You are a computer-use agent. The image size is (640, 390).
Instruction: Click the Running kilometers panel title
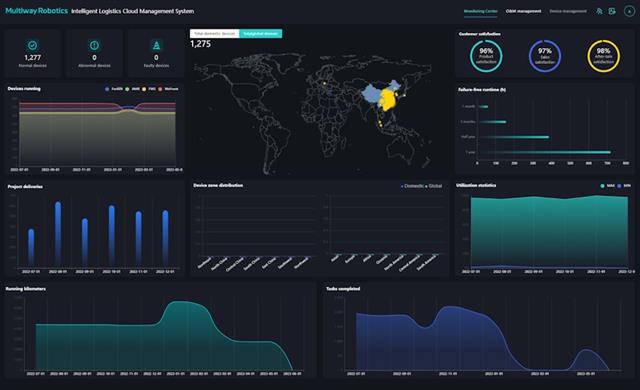click(26, 289)
